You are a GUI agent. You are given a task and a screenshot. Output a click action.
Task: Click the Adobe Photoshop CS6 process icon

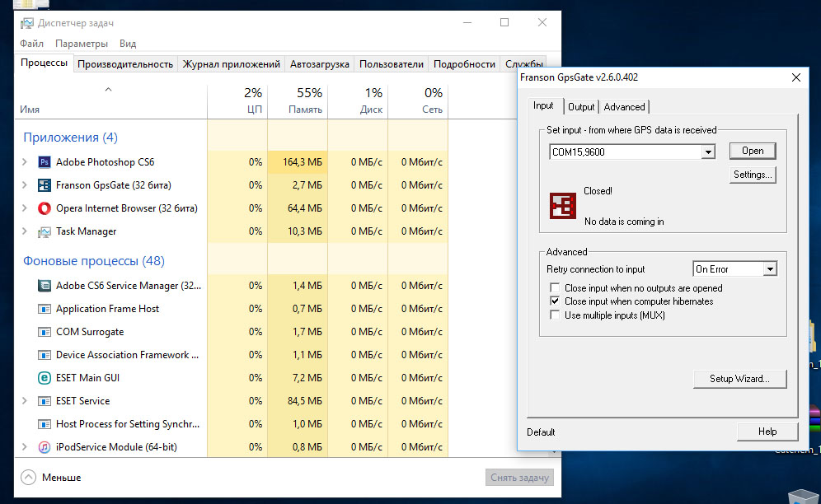tap(45, 162)
